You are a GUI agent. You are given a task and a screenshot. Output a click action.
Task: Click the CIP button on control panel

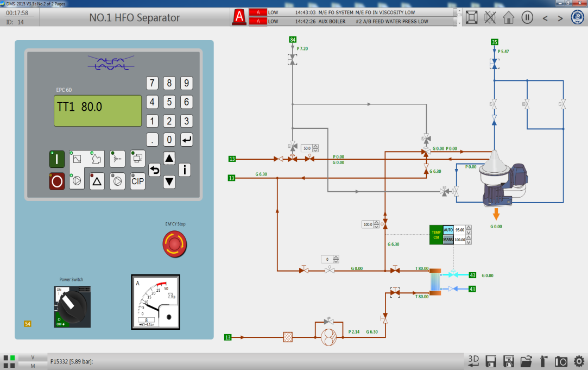(138, 181)
